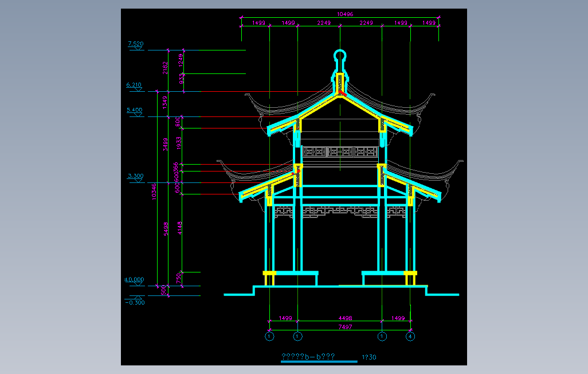
Task: Pick the vertical dimension 4148
Action: (x=179, y=228)
